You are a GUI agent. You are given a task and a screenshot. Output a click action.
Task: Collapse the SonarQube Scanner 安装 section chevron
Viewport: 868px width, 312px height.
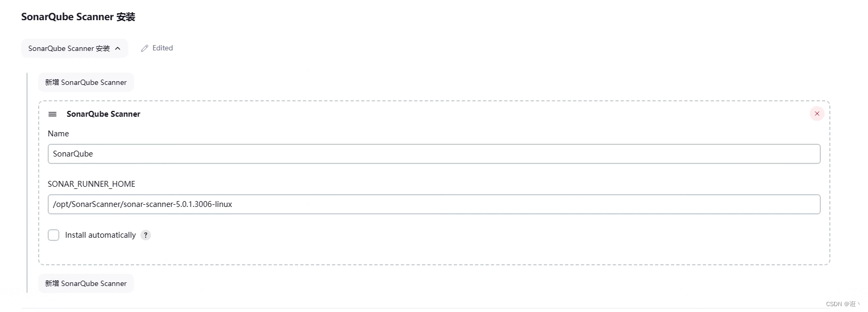point(117,48)
